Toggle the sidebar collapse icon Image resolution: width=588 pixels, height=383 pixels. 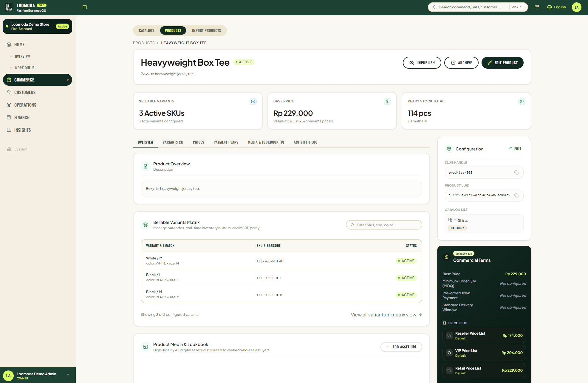point(85,7)
